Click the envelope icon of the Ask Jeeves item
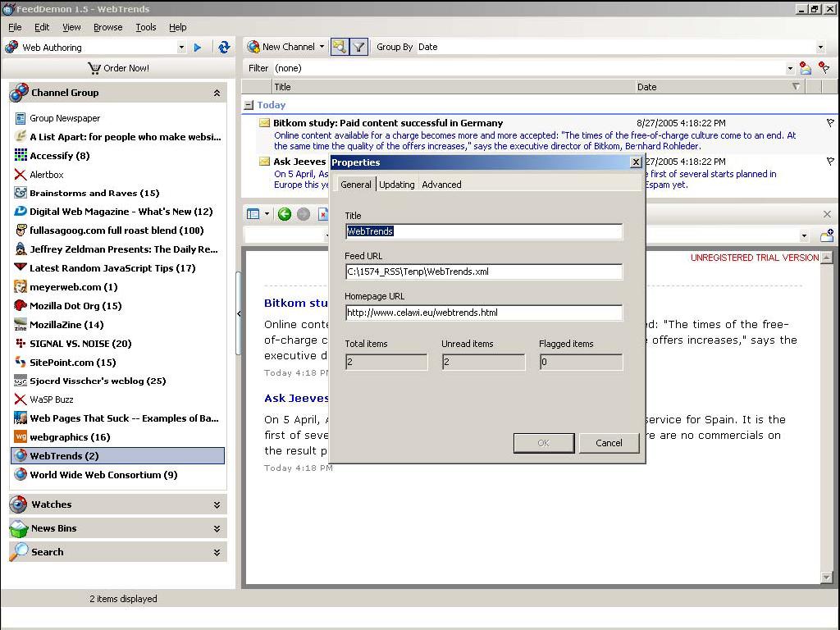 tap(264, 162)
